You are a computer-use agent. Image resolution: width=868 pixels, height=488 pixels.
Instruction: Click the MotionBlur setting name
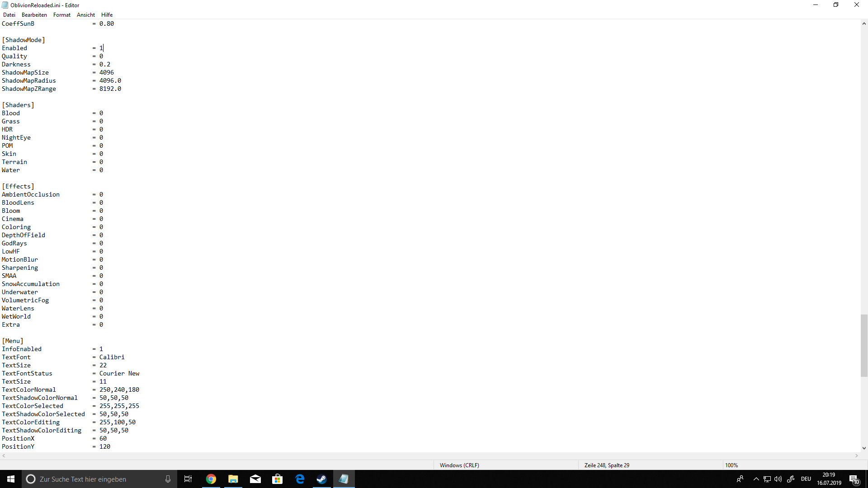click(20, 259)
